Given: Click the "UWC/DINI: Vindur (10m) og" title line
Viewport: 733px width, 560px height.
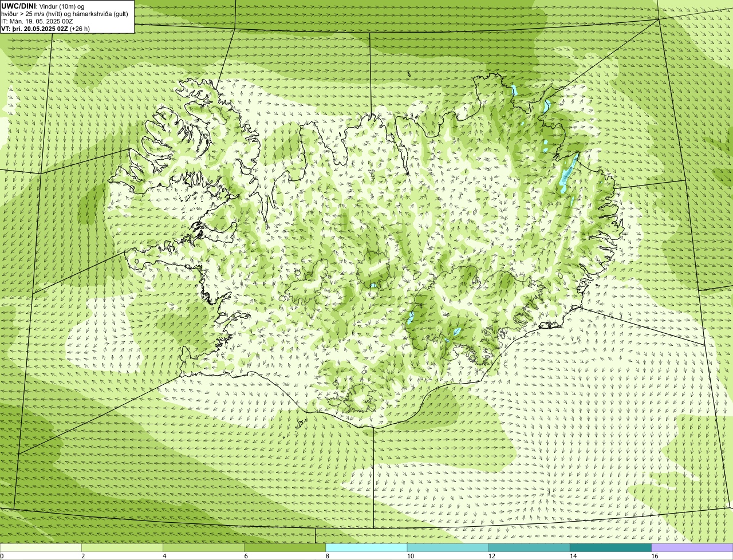Looking at the screenshot, I should (43, 6).
